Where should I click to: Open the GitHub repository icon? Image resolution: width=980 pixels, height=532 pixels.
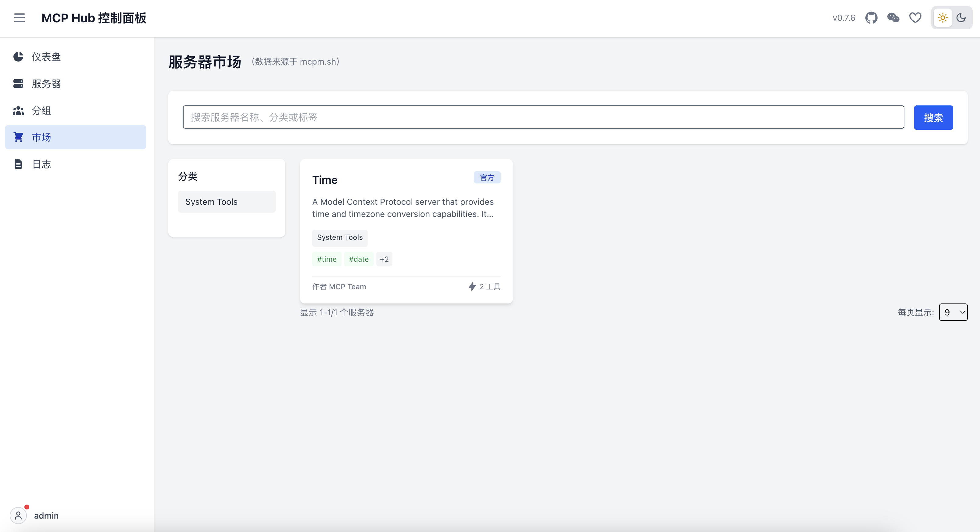coord(871,18)
